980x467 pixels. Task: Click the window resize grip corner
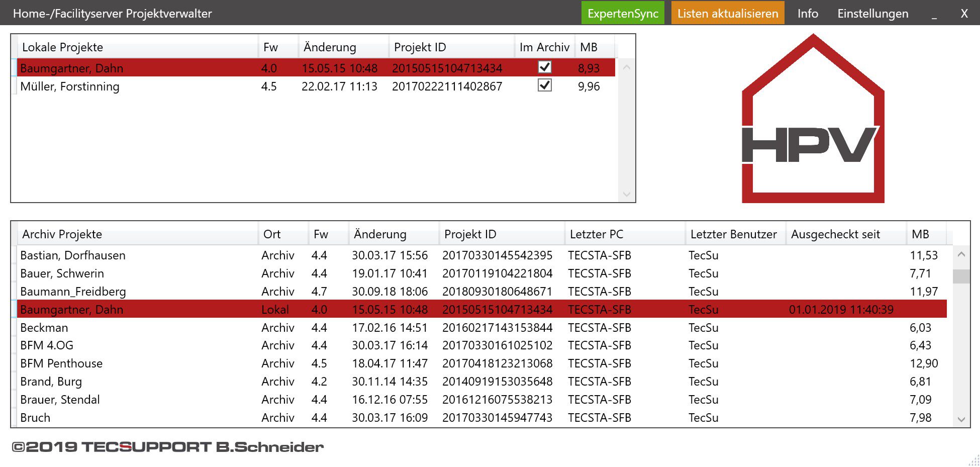(974, 460)
